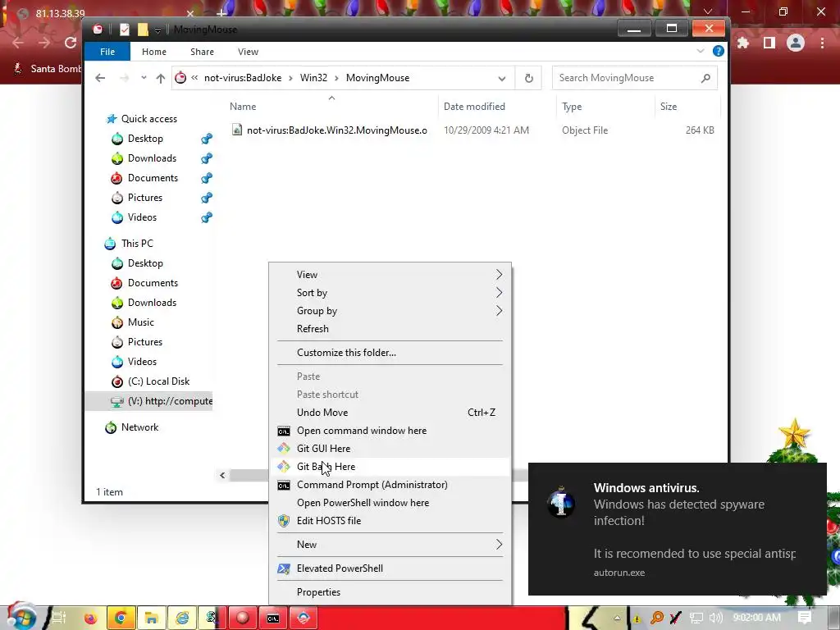The width and height of the screenshot is (840, 630).
Task: Click the red ball taskbar icon
Action: (x=243, y=619)
